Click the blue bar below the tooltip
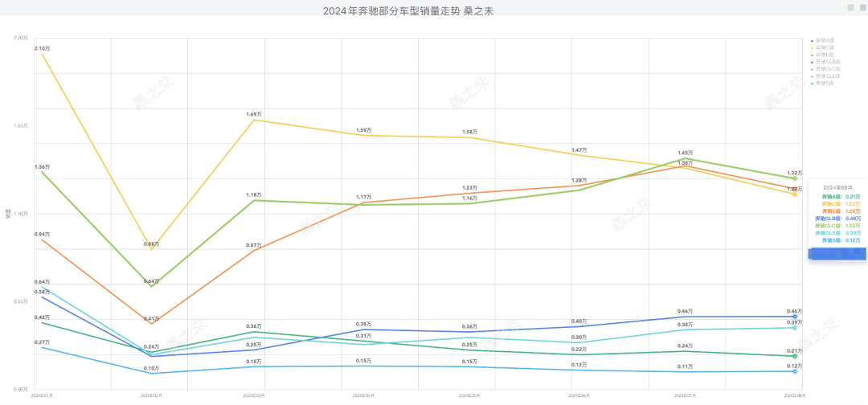The width and height of the screenshot is (868, 405). (837, 254)
